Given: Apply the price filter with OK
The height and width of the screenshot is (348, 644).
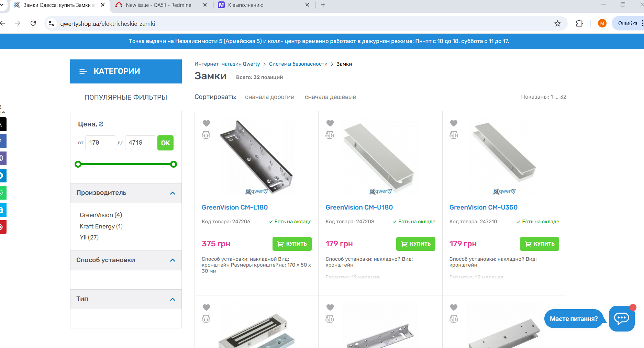Looking at the screenshot, I should coord(165,143).
